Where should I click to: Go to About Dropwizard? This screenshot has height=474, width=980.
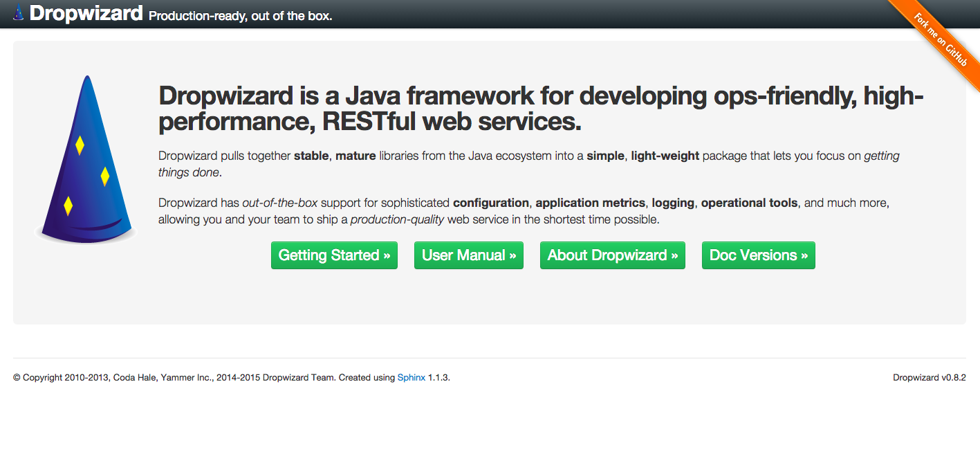point(613,255)
